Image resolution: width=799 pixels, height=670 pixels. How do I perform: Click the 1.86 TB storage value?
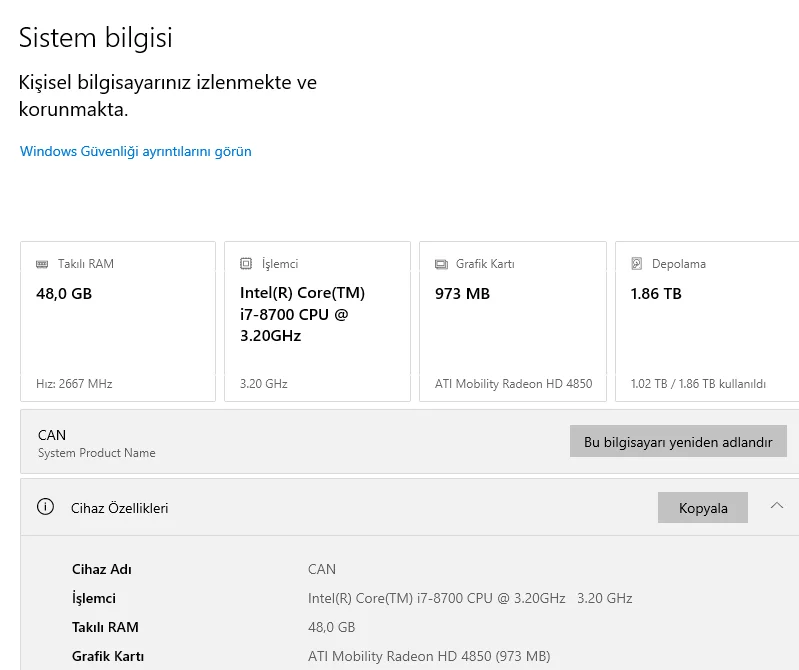[656, 294]
